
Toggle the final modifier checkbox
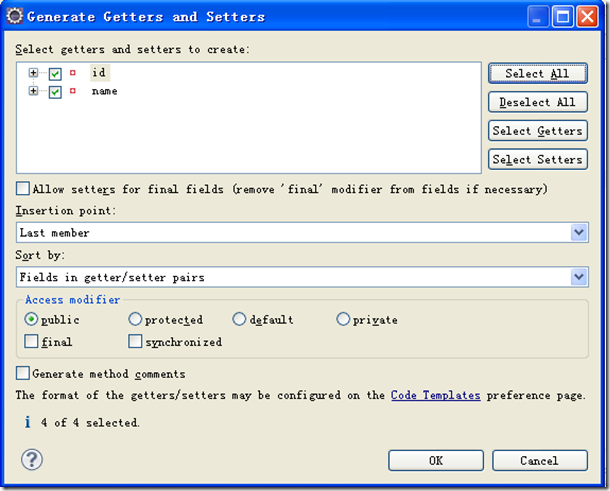coord(32,342)
